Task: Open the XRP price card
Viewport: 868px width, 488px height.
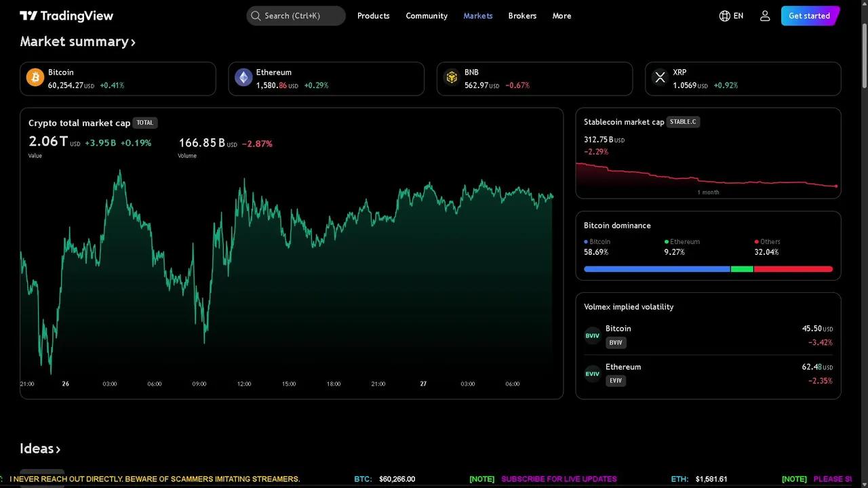Action: [743, 79]
